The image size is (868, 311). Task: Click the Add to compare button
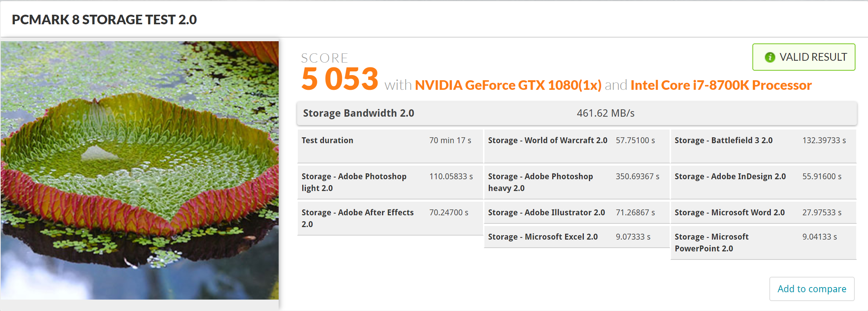tap(812, 289)
